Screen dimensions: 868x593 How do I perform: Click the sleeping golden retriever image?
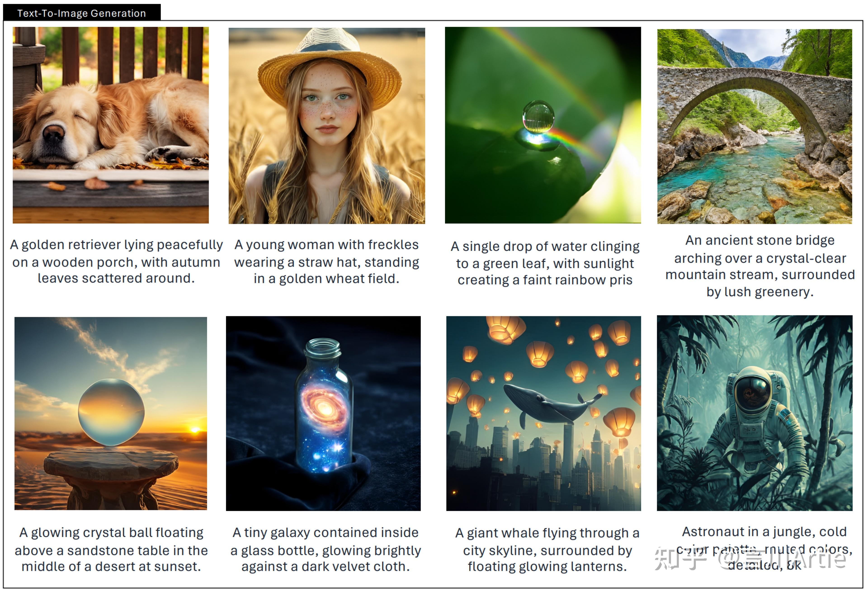pyautogui.click(x=111, y=125)
